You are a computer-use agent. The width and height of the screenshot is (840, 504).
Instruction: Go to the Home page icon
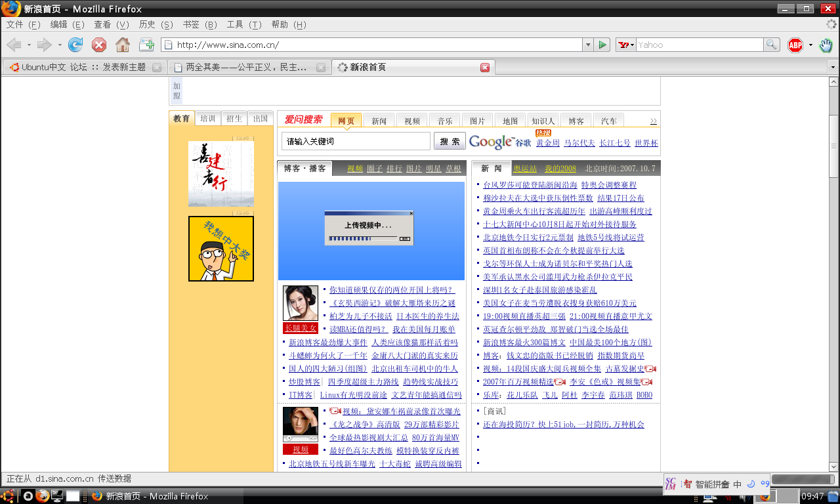point(123,45)
